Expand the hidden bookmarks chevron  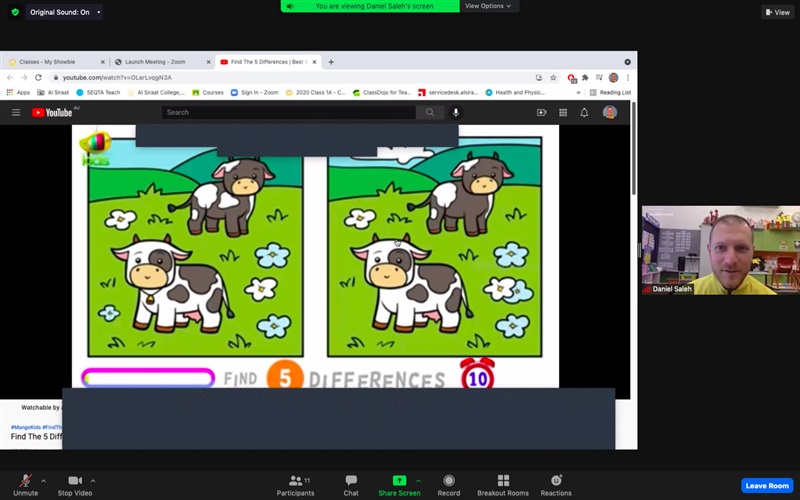click(x=578, y=93)
